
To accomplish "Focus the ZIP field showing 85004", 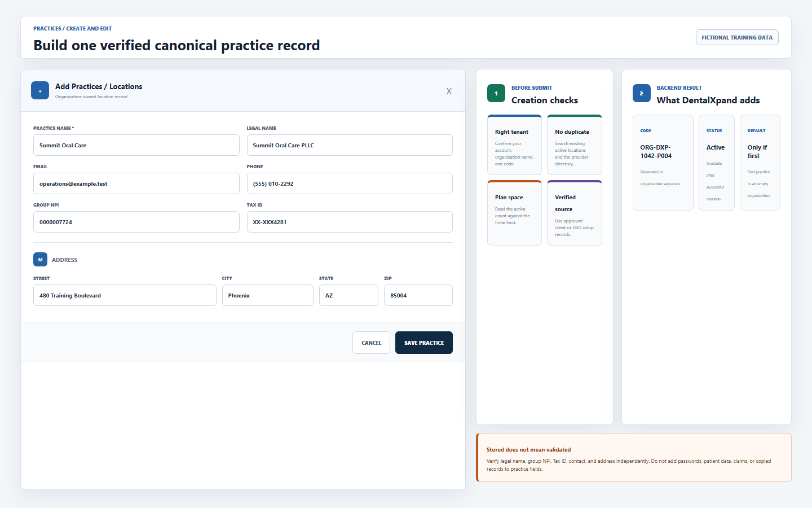I will click(x=418, y=295).
